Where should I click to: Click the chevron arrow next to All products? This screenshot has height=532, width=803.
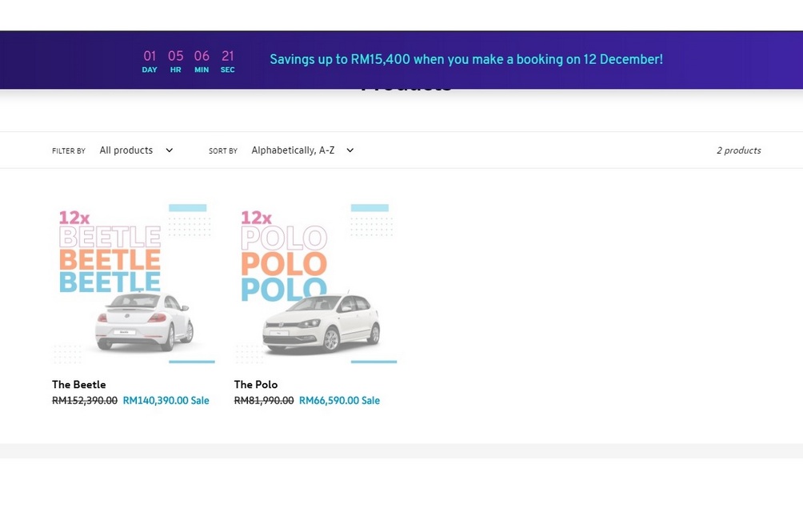pyautogui.click(x=170, y=150)
